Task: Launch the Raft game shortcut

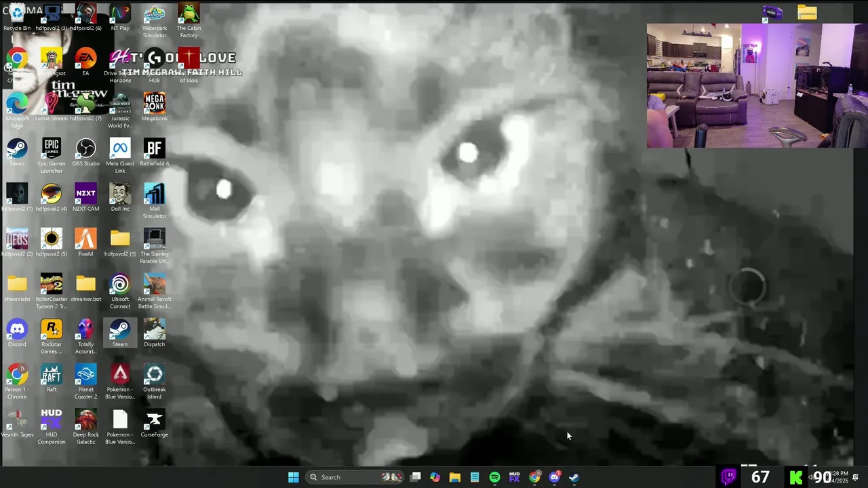Action: coord(52,379)
